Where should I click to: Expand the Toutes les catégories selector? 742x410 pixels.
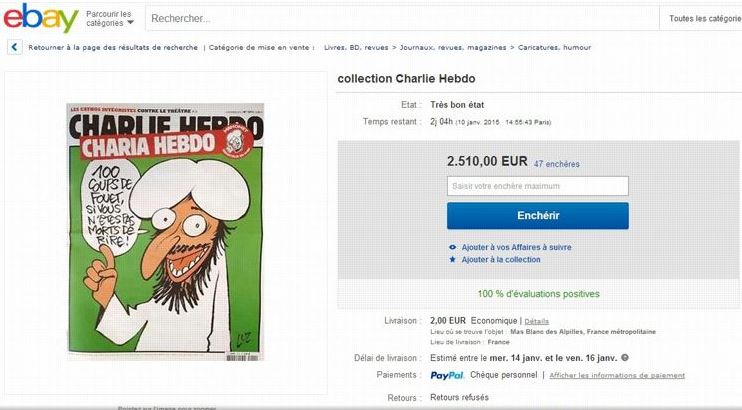click(705, 18)
